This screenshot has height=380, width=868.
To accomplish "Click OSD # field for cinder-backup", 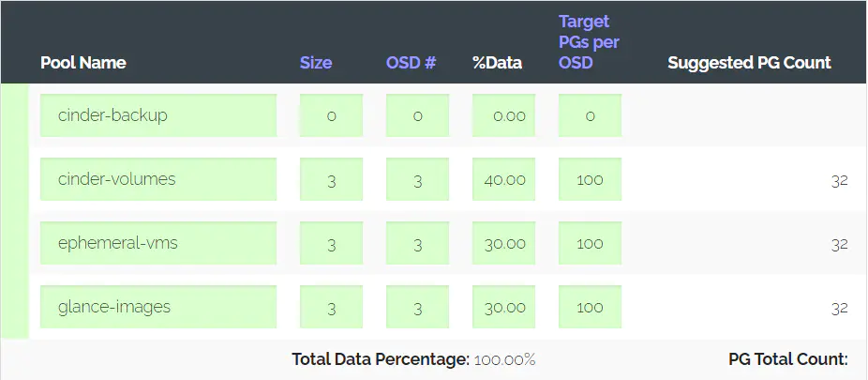I will click(417, 115).
